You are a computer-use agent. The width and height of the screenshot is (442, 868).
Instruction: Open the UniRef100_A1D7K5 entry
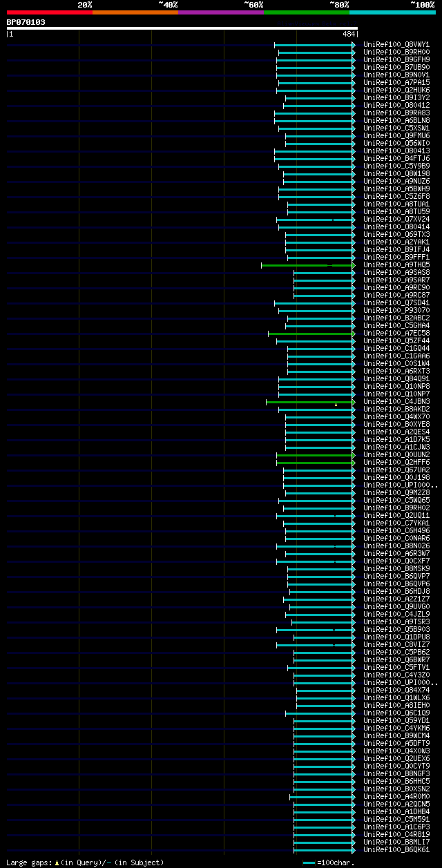click(x=396, y=439)
